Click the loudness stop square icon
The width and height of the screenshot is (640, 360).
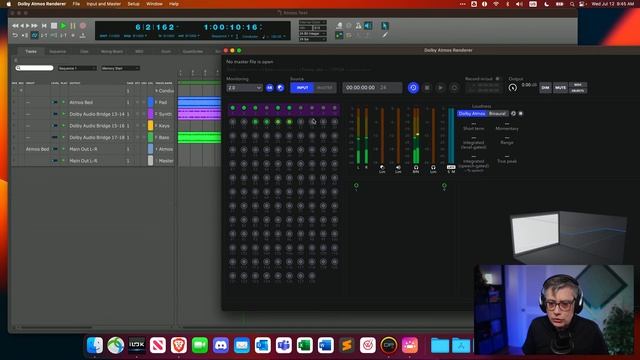[x=520, y=113]
